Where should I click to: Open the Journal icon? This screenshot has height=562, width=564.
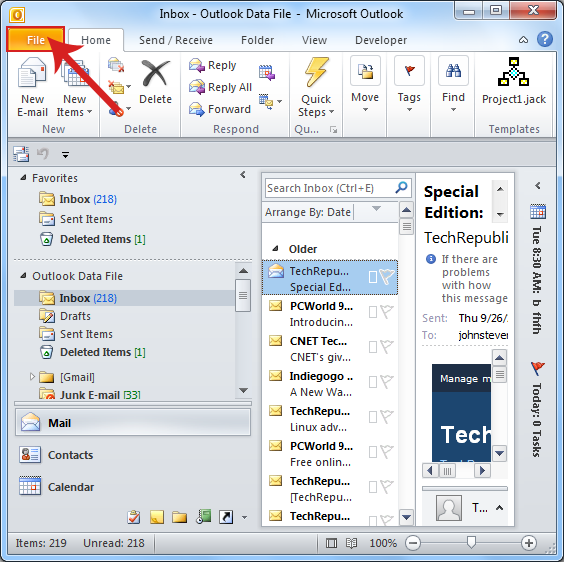(204, 516)
